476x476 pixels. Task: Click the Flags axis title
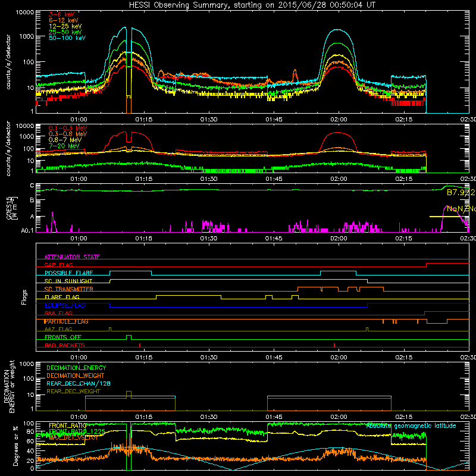(x=24, y=297)
